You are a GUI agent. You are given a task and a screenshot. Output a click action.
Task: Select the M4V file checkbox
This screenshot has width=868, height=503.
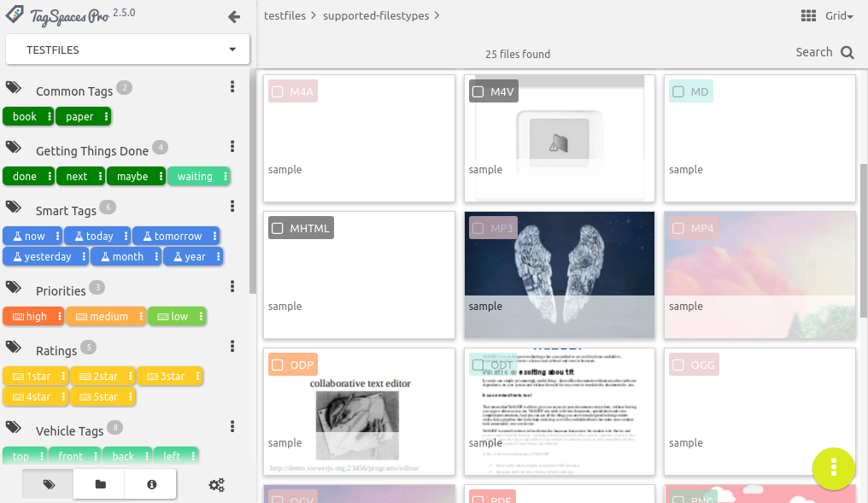(478, 92)
